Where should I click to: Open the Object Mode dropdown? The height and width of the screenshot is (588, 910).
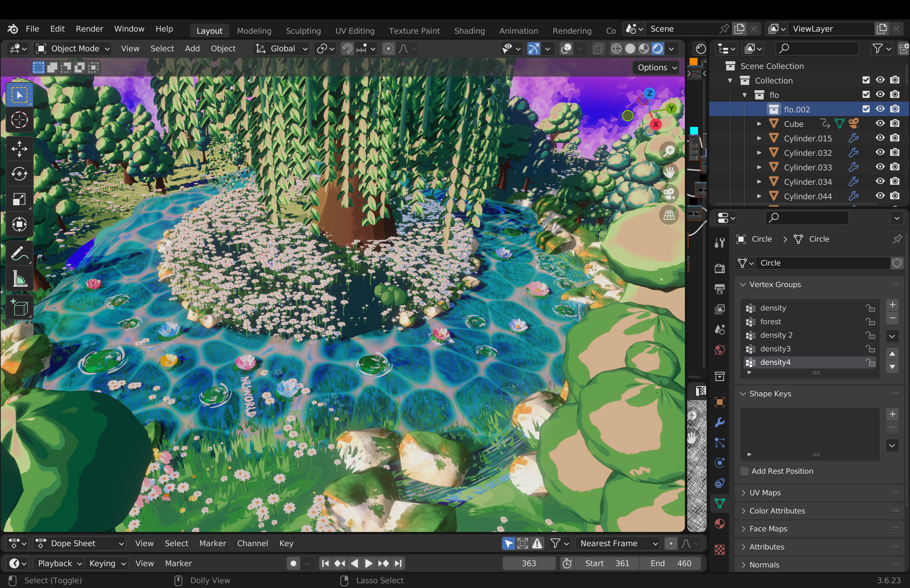coord(72,48)
